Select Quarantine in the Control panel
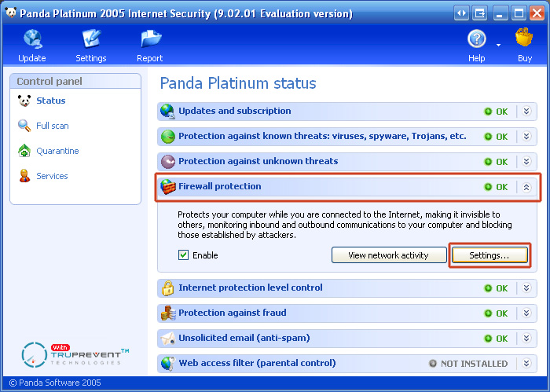 point(57,151)
